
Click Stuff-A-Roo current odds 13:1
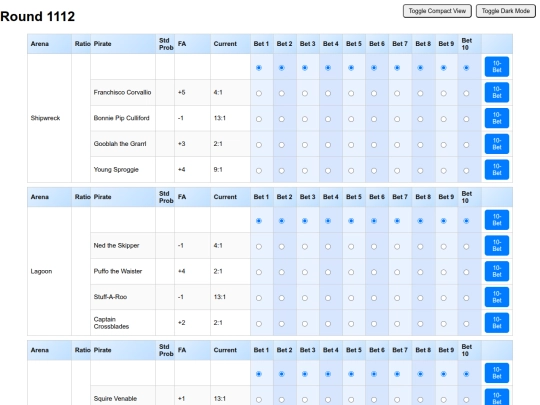(220, 297)
